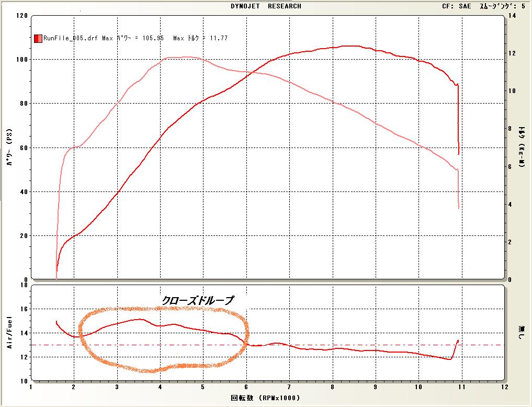Click the DYNOJET RESEARCH title text

point(266,6)
